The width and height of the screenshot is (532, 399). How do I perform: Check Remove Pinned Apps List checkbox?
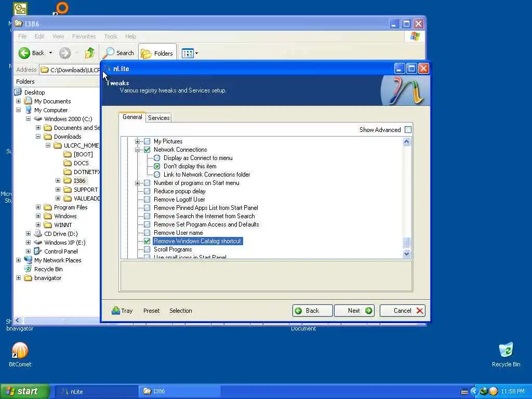[x=147, y=208]
